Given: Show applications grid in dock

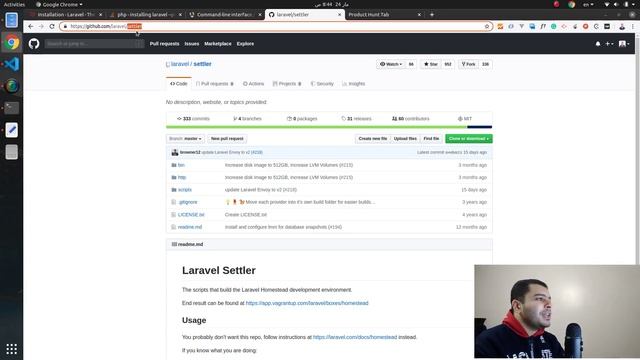Looking at the screenshot, I should click(11, 349).
